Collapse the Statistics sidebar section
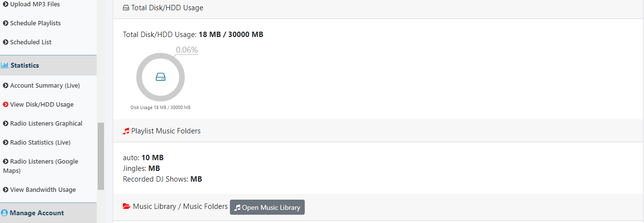644x223 pixels. [x=48, y=65]
